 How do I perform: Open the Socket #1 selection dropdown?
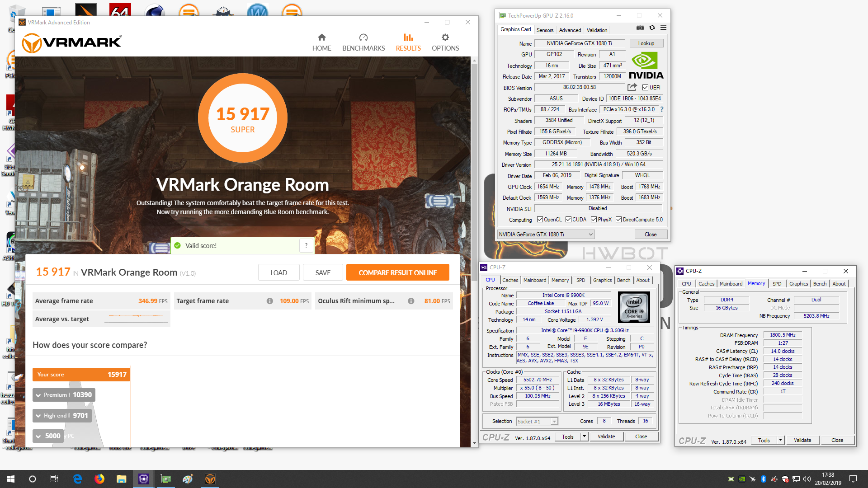(x=537, y=421)
